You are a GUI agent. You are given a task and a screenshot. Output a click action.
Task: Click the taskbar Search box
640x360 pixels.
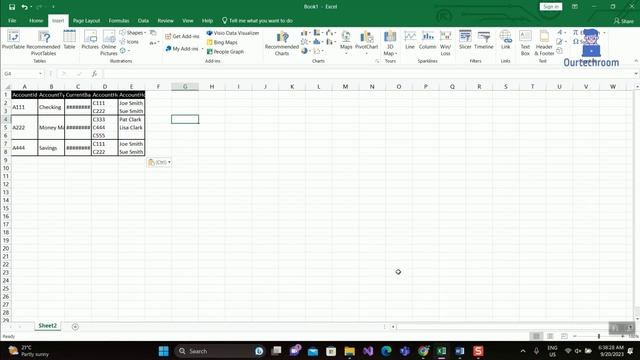point(219,351)
